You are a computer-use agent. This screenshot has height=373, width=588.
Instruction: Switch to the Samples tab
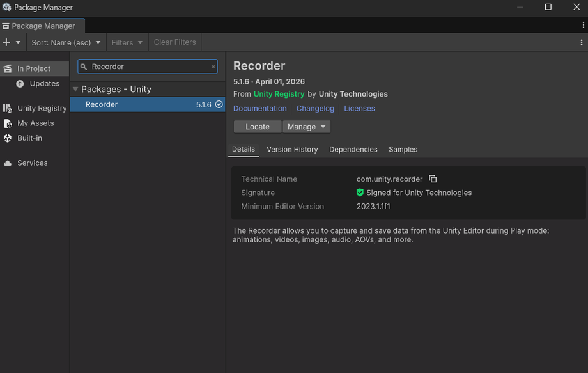pos(403,149)
